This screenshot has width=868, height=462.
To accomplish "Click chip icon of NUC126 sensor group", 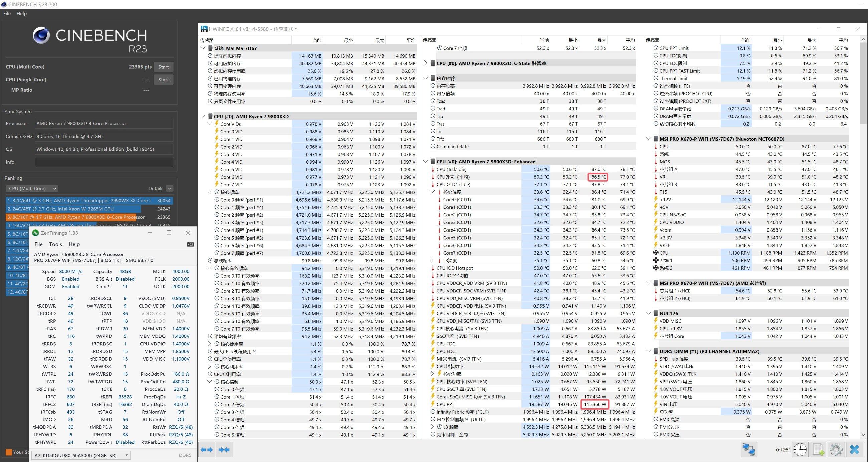I will pos(656,313).
